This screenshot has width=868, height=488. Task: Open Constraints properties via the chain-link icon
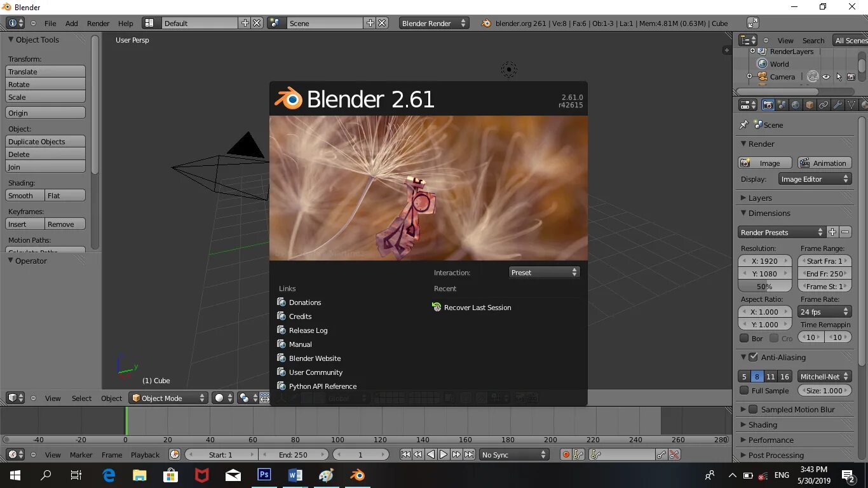824,104
